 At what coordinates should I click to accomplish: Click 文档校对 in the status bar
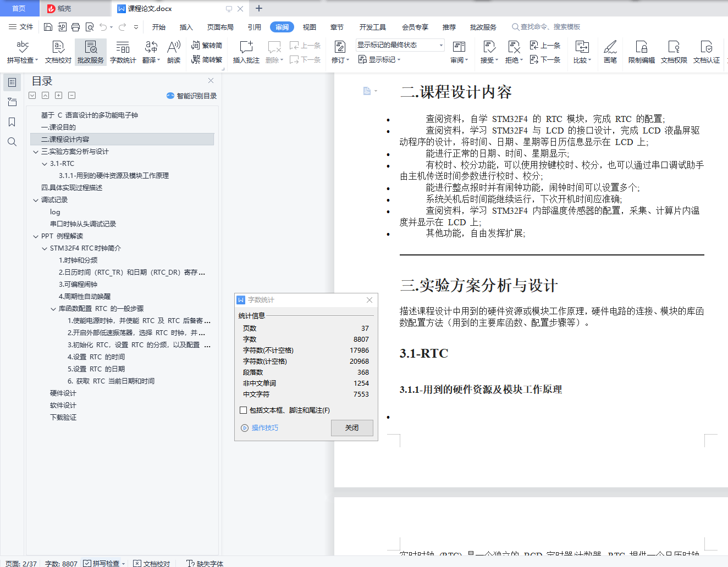[152, 563]
